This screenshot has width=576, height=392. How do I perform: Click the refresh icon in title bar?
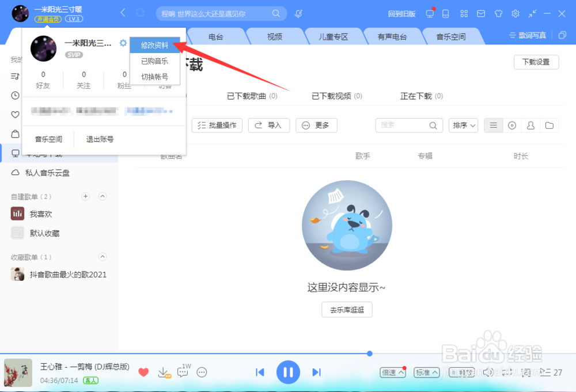click(x=141, y=13)
